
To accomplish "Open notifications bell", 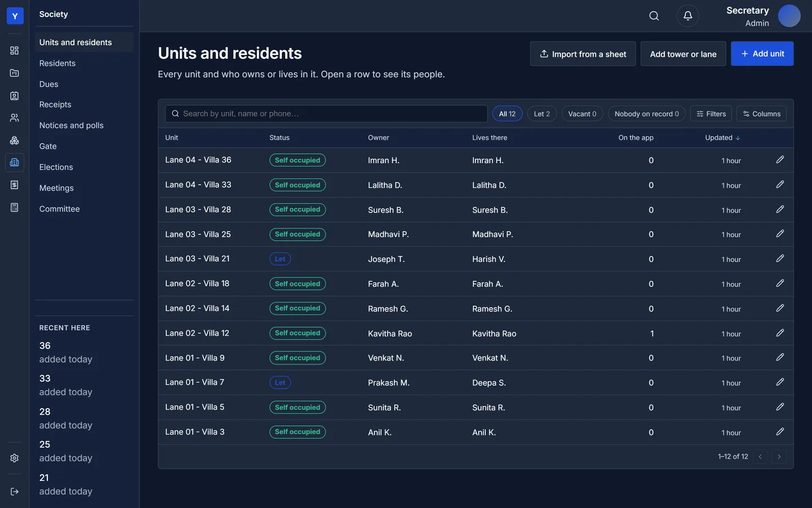I will point(688,16).
